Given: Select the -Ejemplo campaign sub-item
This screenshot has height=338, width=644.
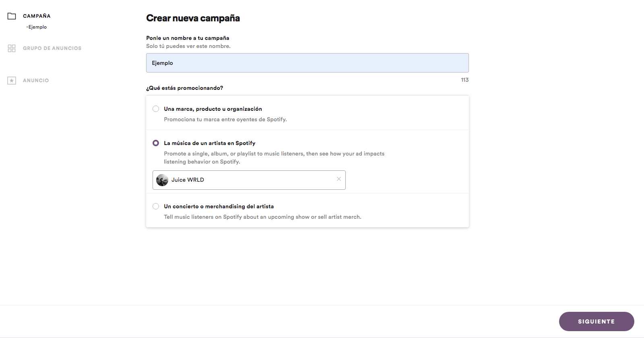Looking at the screenshot, I should coord(37,27).
